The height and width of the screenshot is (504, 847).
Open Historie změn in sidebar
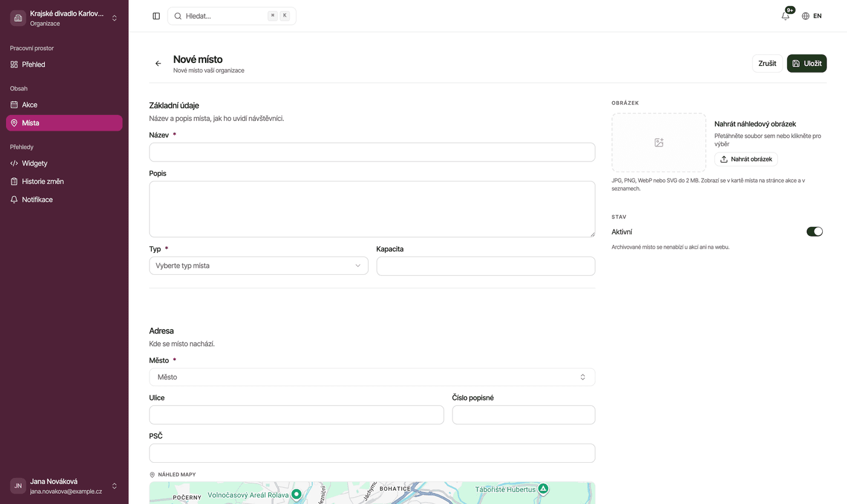[64, 182]
